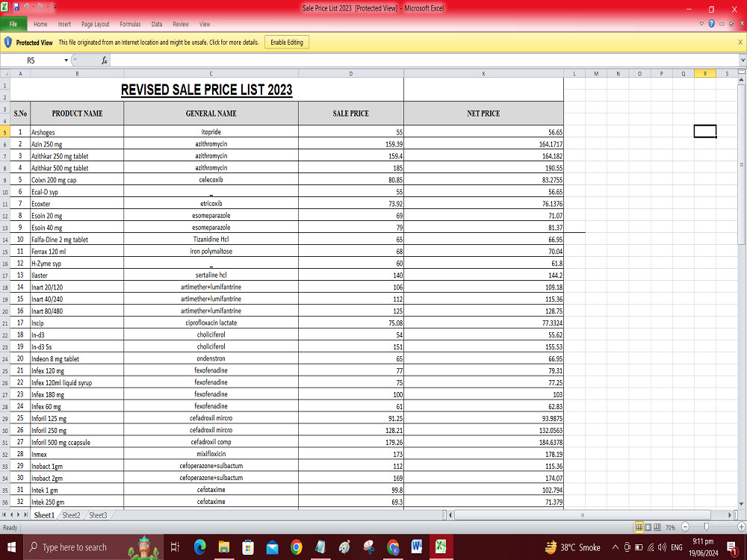747x560 pixels.
Task: Switch to the Sheet2 tab
Action: [x=71, y=515]
